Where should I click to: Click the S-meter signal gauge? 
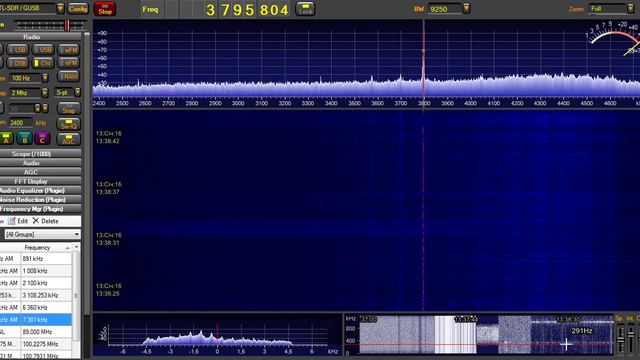[612, 39]
